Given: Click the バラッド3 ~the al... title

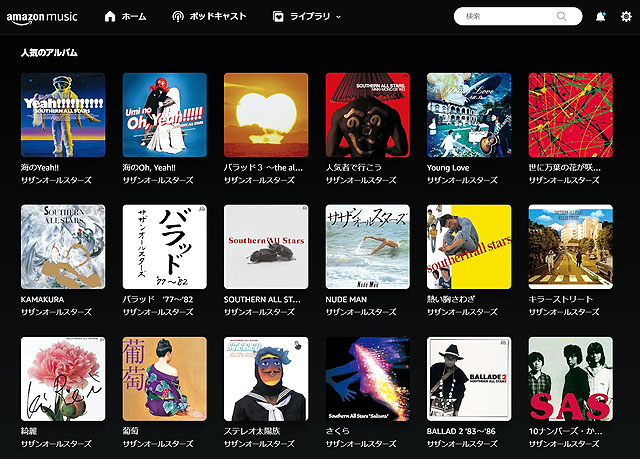Looking at the screenshot, I should pos(264,168).
